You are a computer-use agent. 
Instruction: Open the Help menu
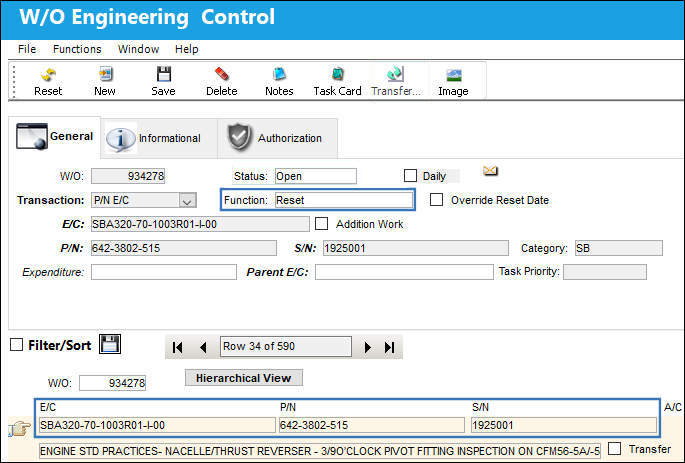pyautogui.click(x=187, y=49)
